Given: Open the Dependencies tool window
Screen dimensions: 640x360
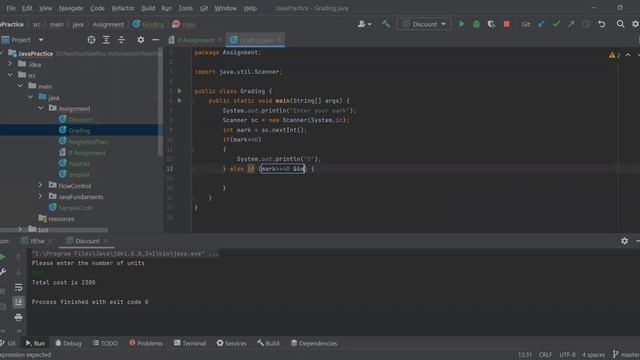Looking at the screenshot, I should 314,343.
